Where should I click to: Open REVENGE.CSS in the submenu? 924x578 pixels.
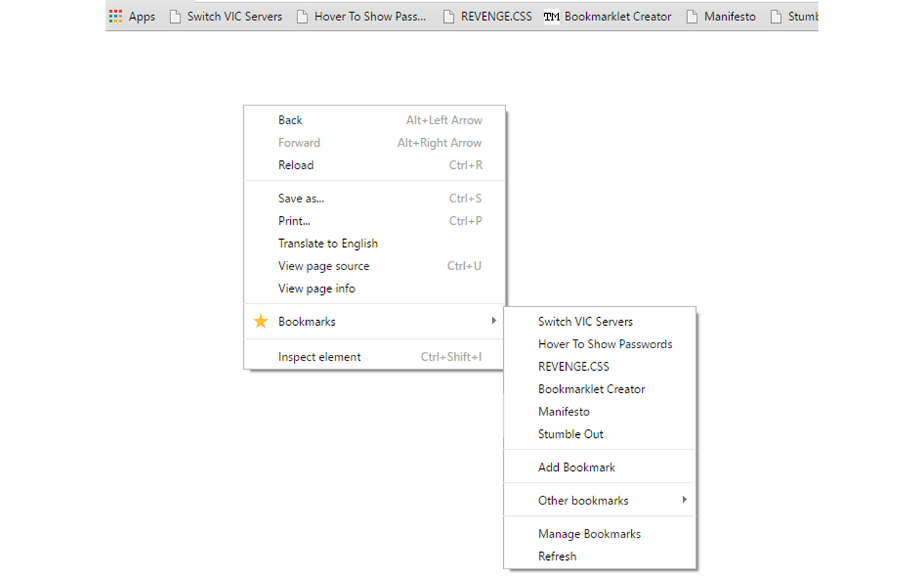coord(600,366)
